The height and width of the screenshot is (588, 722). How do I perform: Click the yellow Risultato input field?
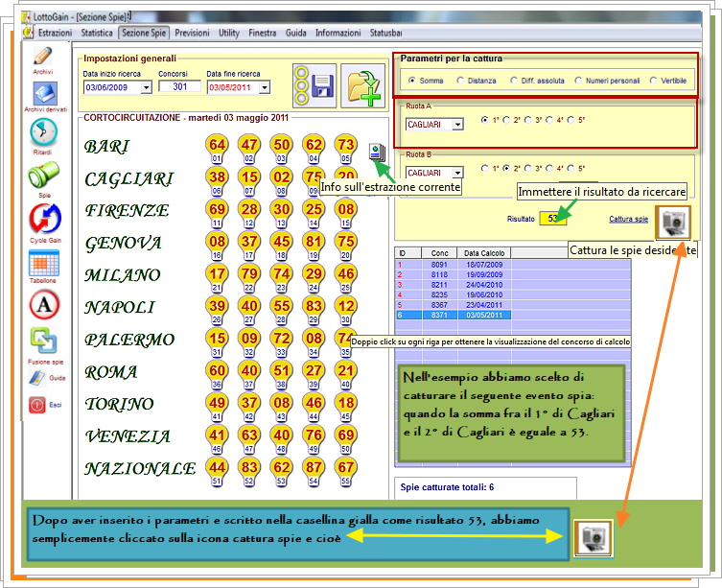pos(552,219)
